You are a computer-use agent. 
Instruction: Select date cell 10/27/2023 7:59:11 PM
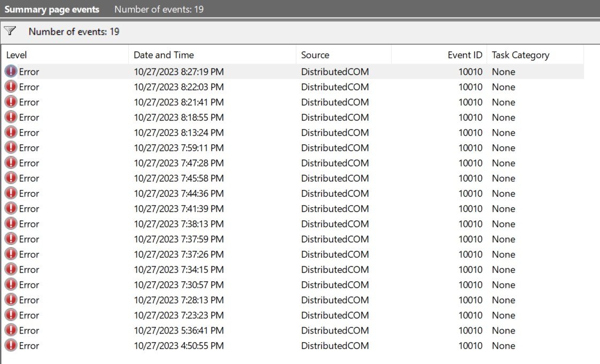pos(178,148)
